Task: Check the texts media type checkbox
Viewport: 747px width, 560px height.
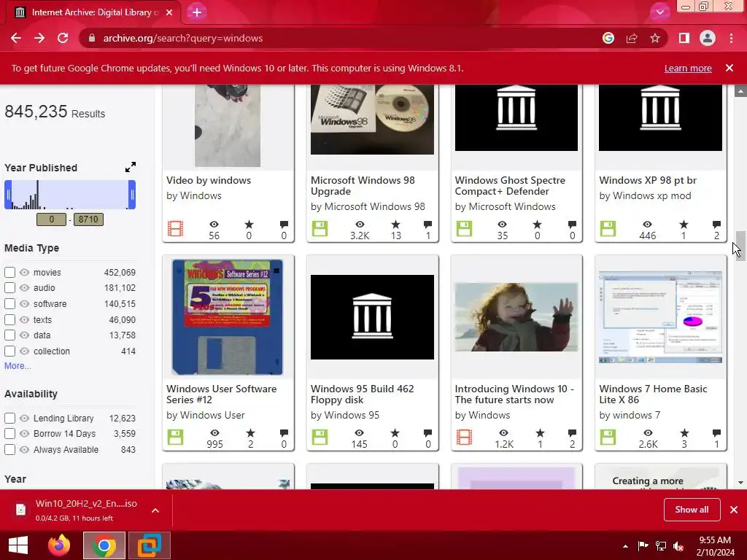Action: tap(10, 319)
